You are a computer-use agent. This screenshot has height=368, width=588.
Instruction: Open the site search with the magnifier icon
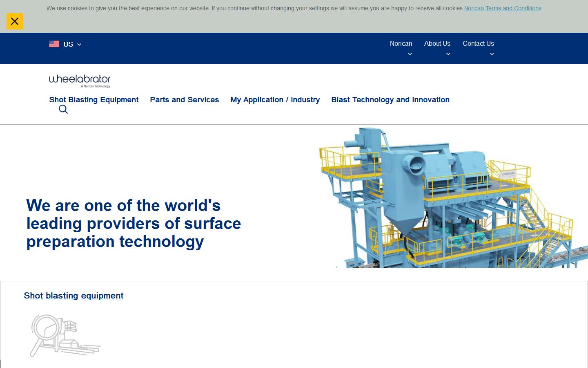(x=63, y=109)
